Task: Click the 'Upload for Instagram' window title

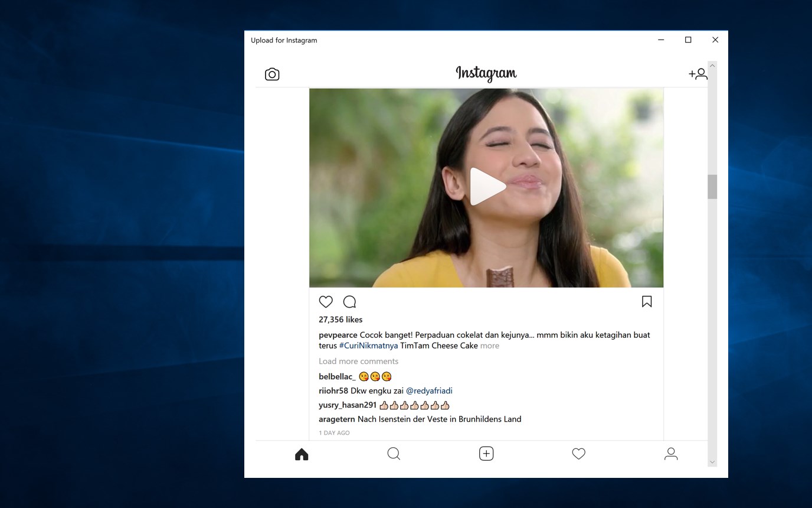Action: [x=284, y=40]
